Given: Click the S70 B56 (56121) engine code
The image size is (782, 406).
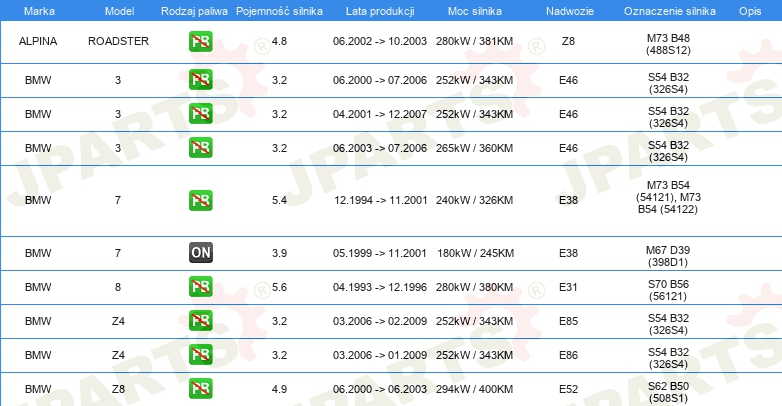Looking at the screenshot, I should (x=668, y=290).
